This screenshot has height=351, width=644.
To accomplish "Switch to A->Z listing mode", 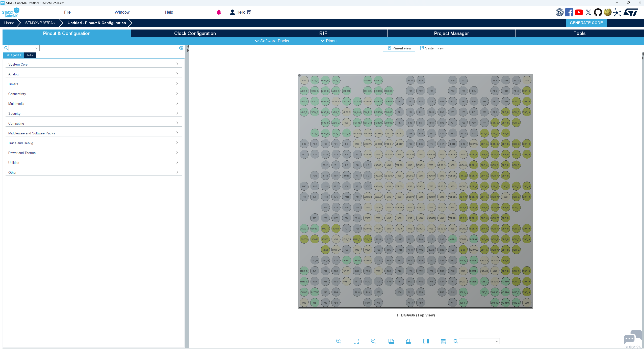I will tap(30, 55).
